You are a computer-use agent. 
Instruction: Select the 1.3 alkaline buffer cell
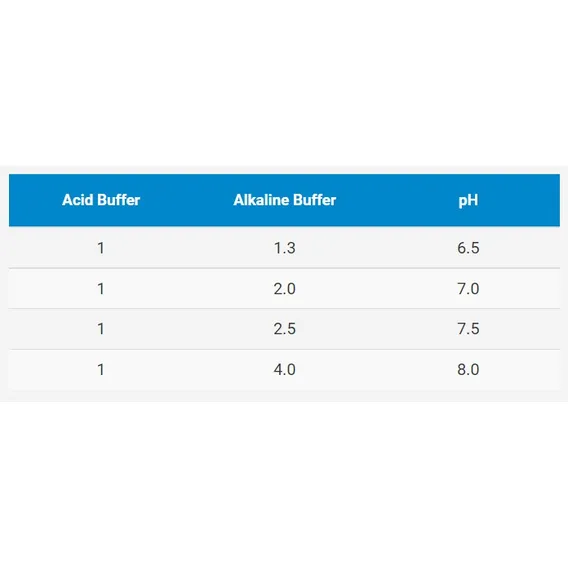pos(285,248)
